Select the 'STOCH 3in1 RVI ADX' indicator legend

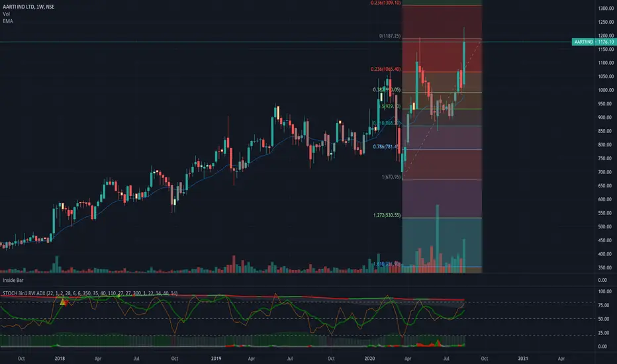click(x=90, y=293)
